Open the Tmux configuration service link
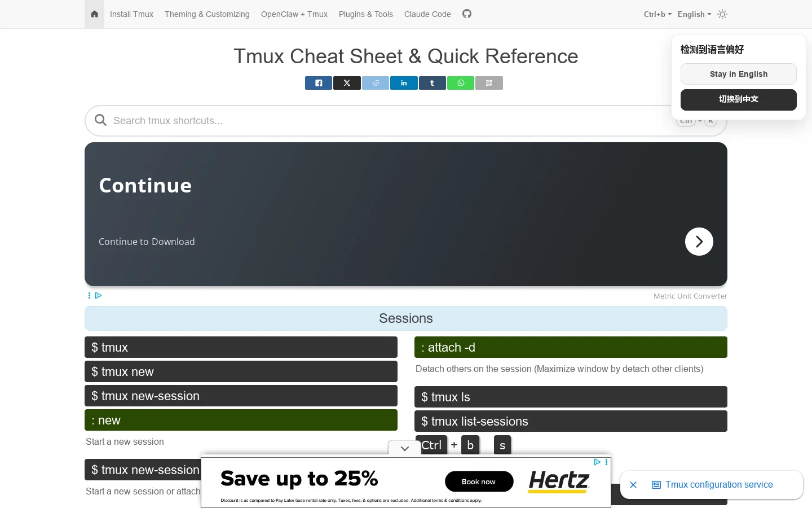Screen dimensions: 812x508 (719, 485)
